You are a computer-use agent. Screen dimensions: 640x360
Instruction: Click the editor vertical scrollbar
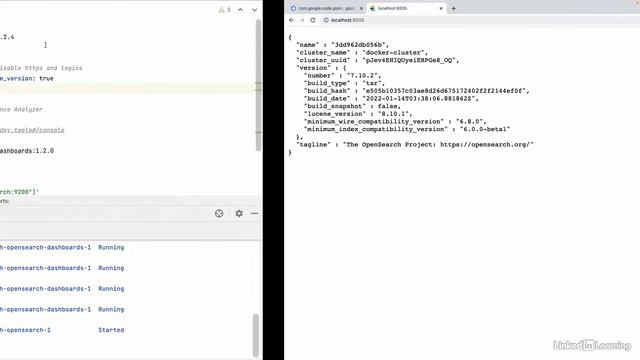tap(258, 85)
